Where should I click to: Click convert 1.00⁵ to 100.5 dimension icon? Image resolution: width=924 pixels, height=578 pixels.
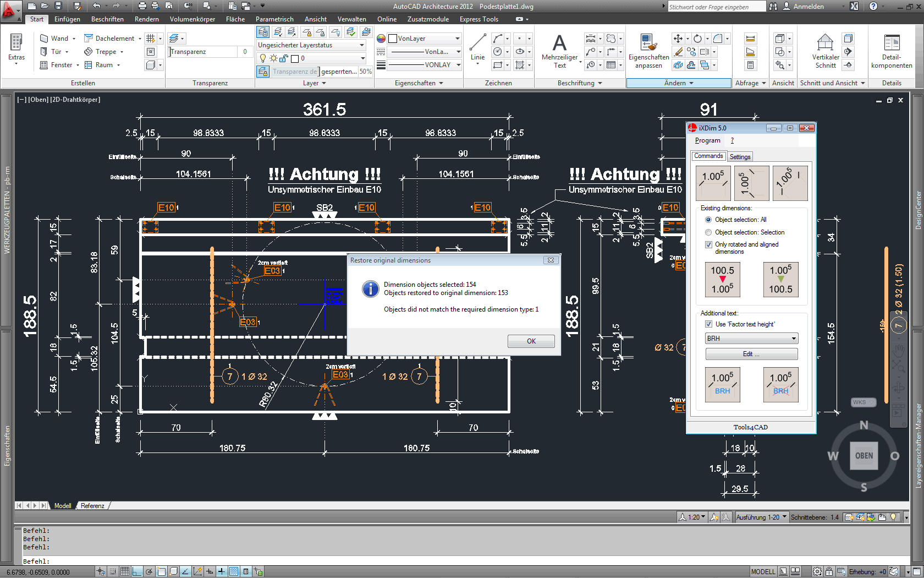pyautogui.click(x=780, y=280)
